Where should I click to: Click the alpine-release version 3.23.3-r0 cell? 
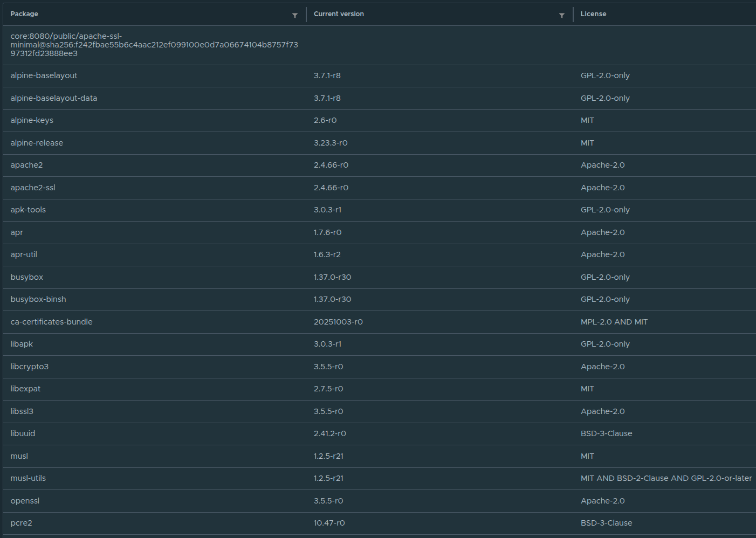pos(331,143)
